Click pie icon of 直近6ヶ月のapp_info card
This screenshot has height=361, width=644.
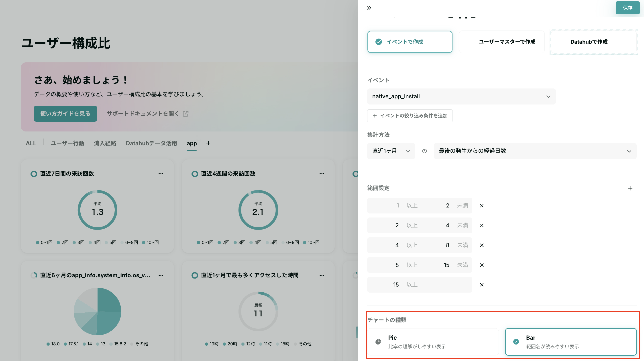(x=33, y=275)
